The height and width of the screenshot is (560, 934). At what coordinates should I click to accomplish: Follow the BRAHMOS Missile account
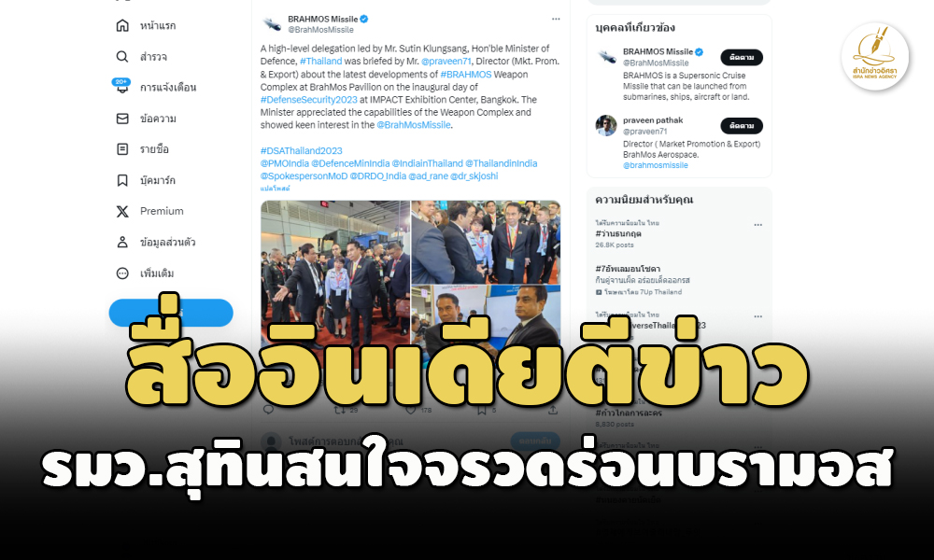(x=742, y=57)
